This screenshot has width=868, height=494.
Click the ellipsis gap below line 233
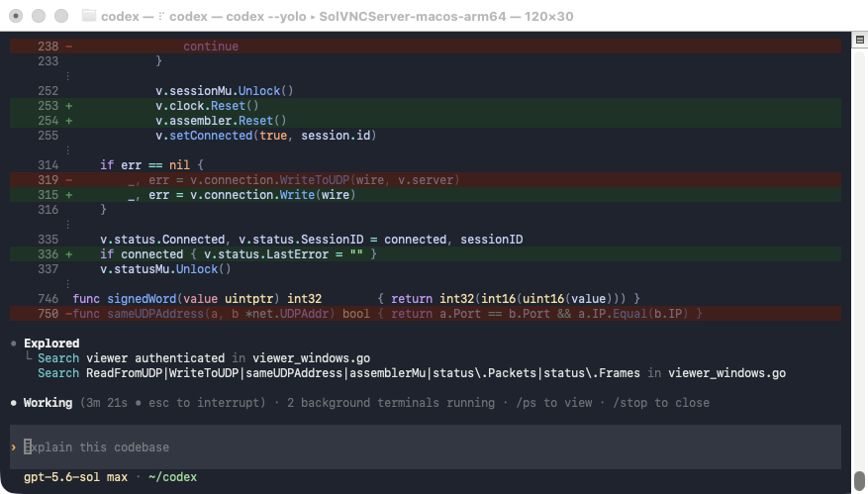coord(68,76)
